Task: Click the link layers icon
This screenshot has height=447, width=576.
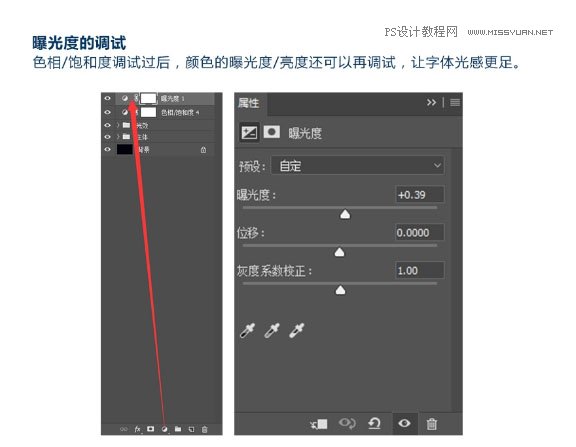Action: click(x=124, y=429)
